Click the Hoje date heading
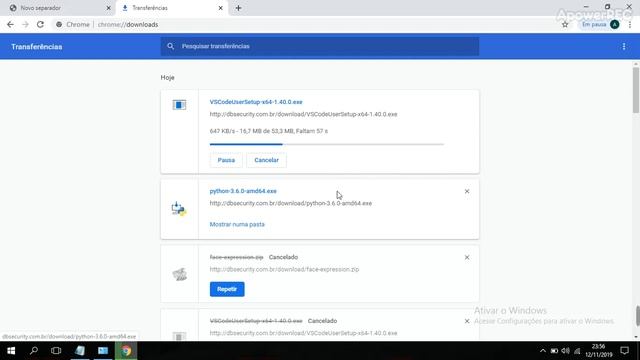The width and height of the screenshot is (640, 360). (x=167, y=78)
